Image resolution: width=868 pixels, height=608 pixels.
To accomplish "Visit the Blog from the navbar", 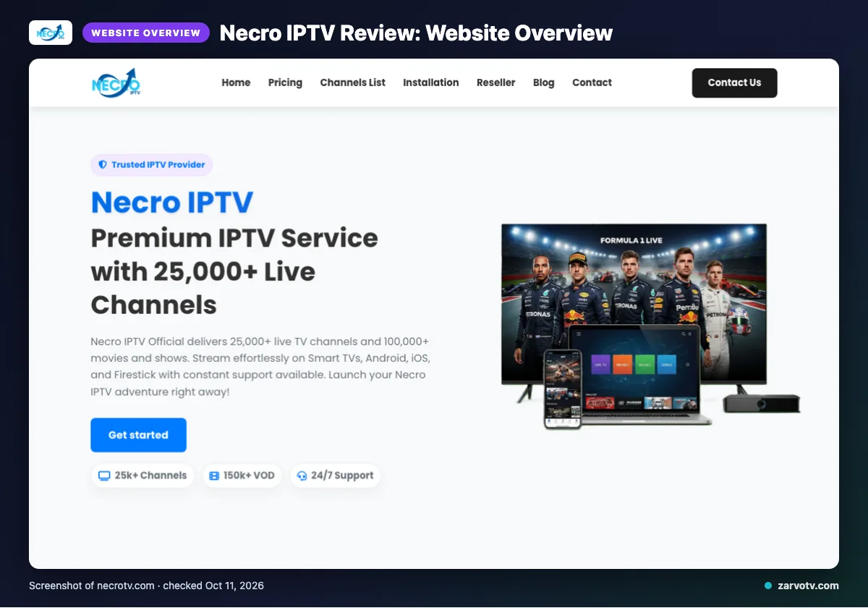I will [544, 83].
